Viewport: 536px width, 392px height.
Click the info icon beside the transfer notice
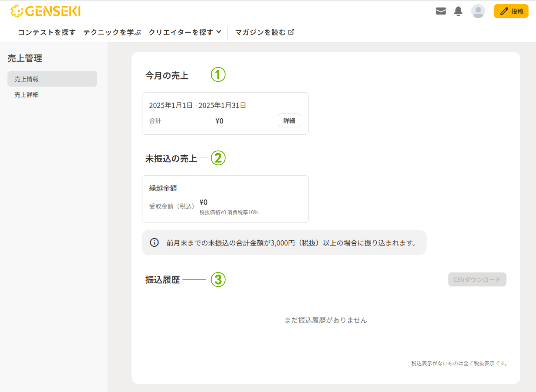click(x=154, y=243)
